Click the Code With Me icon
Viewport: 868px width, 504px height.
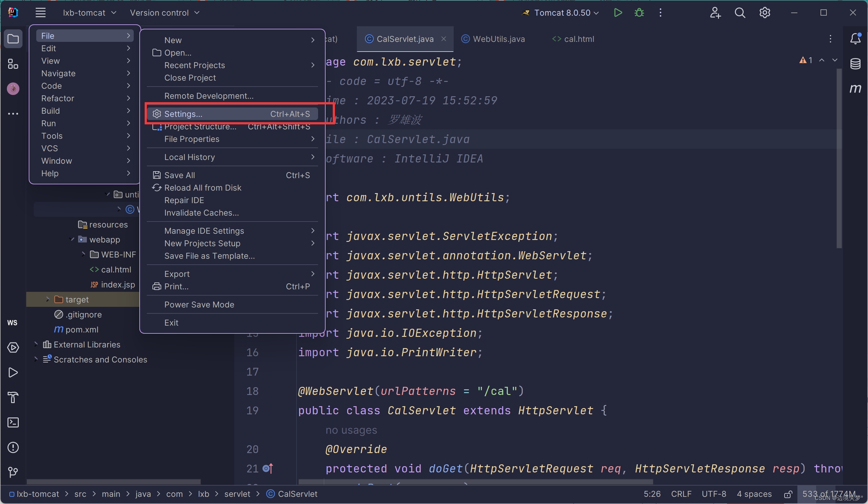coord(715,13)
